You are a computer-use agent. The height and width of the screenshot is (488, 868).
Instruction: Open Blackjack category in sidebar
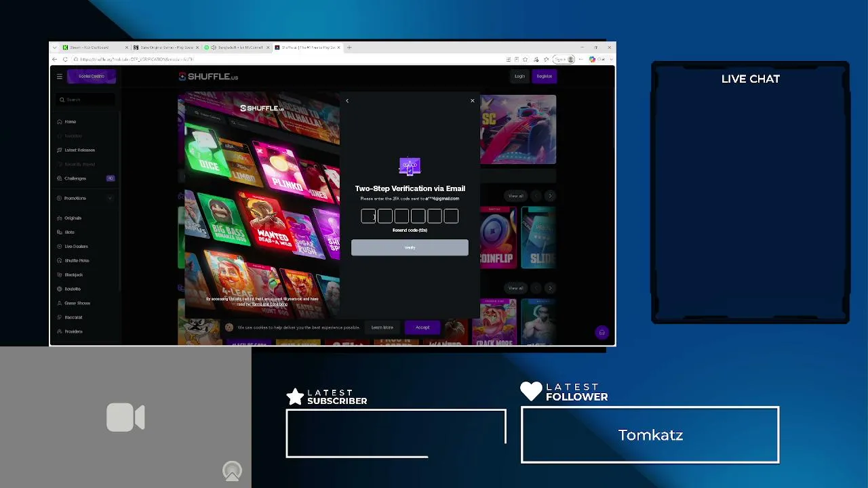pyautogui.click(x=73, y=275)
